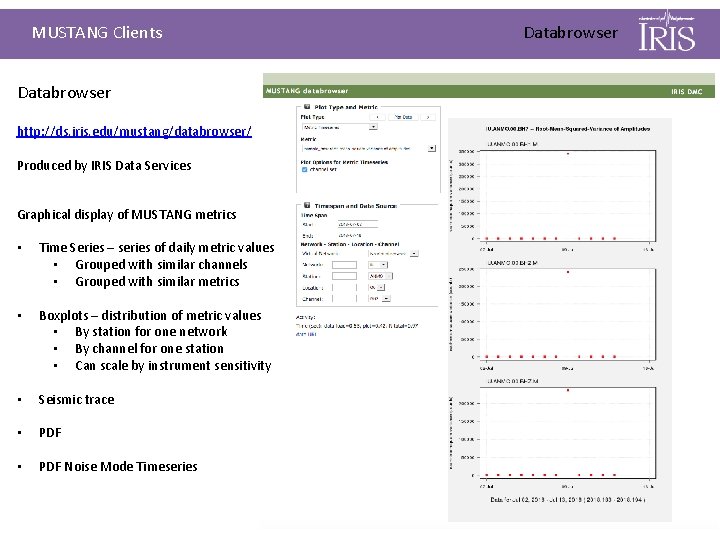
Task: Open the ds.iris.edu mustang databrowser link
Action: pyautogui.click(x=134, y=131)
